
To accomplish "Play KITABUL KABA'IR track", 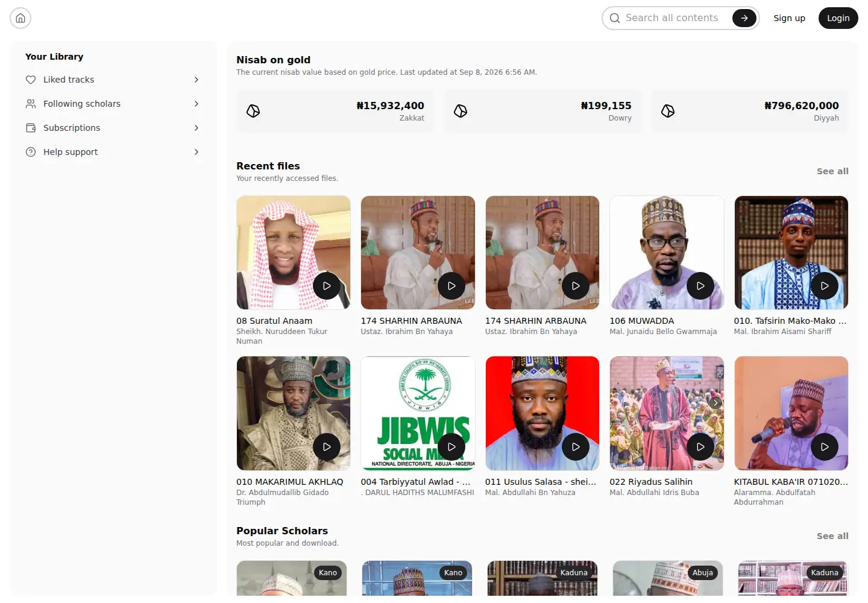I will [x=825, y=447].
